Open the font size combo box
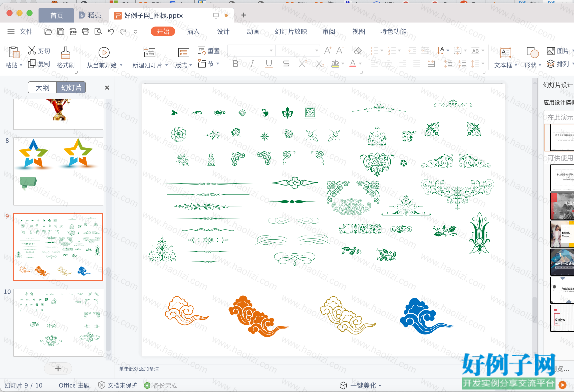 pyautogui.click(x=298, y=51)
